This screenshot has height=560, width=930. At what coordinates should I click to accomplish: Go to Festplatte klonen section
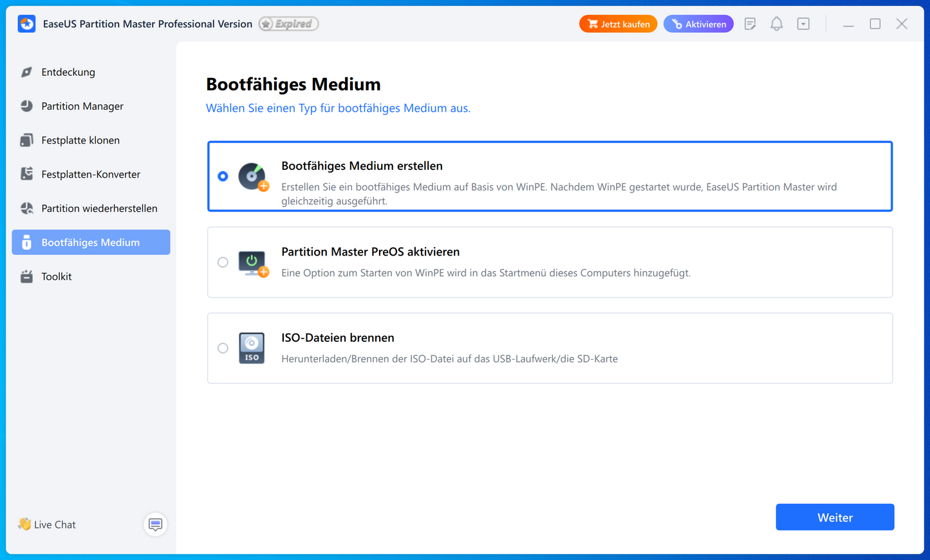pyautogui.click(x=91, y=140)
